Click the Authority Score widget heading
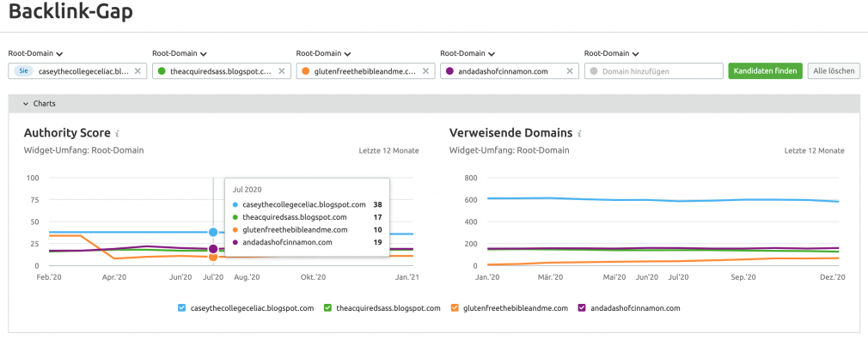The height and width of the screenshot is (340, 868). pyautogui.click(x=68, y=133)
